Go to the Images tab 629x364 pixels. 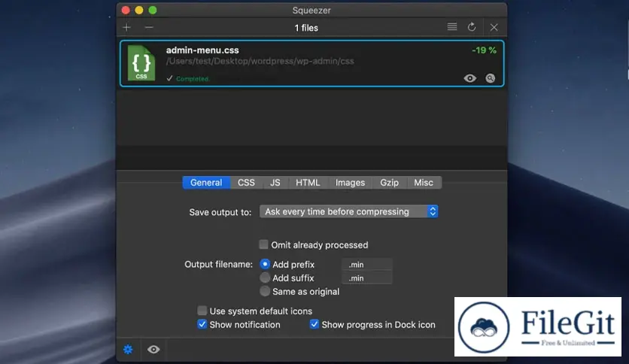[x=350, y=183]
